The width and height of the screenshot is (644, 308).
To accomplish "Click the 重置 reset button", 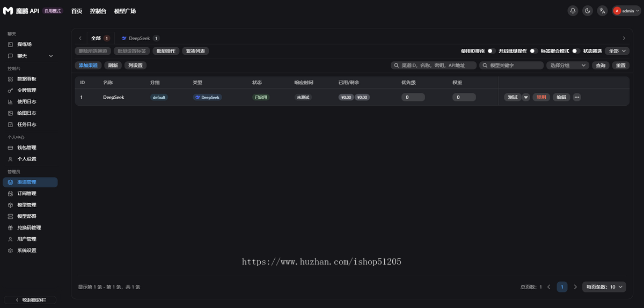I will pyautogui.click(x=621, y=65).
